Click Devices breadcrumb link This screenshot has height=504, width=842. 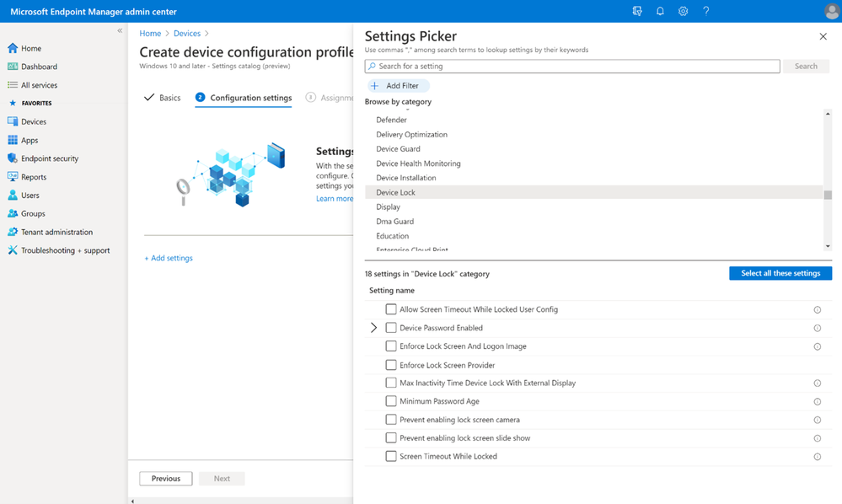tap(187, 33)
